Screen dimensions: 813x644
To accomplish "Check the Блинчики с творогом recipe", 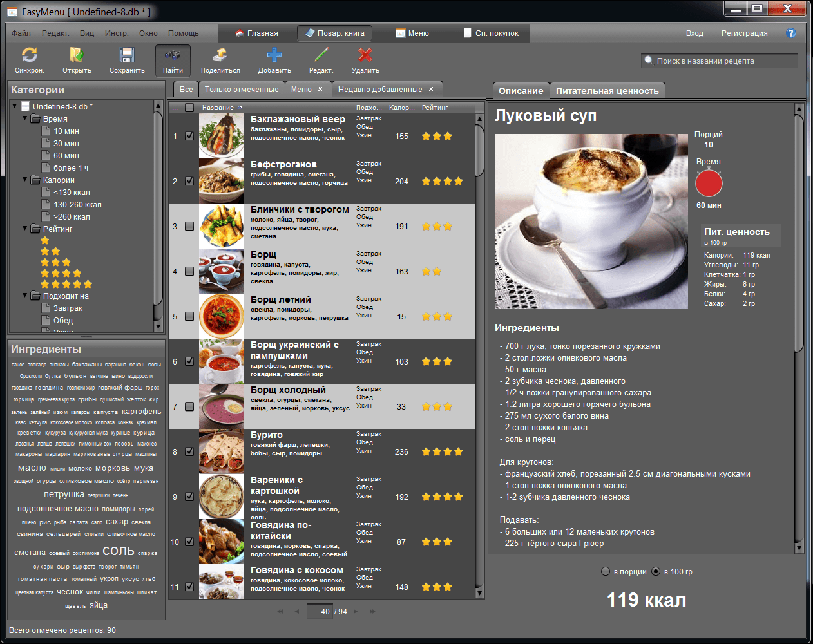I will coord(189,226).
